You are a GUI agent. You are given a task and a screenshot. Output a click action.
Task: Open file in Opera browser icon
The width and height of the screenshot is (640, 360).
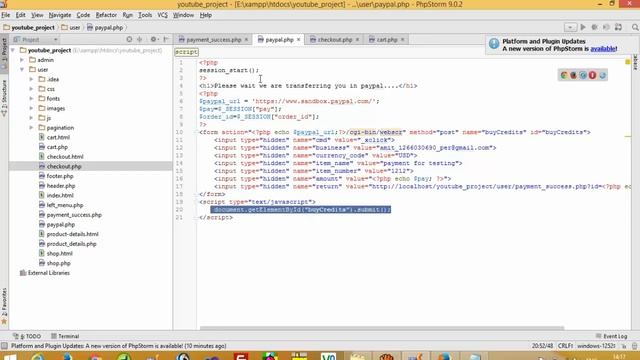tap(592, 75)
